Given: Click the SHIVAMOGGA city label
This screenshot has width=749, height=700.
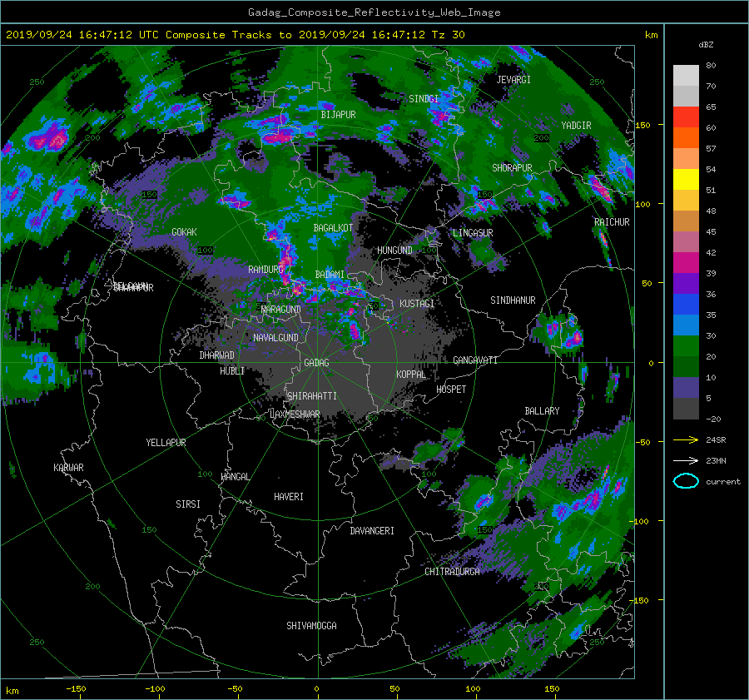Looking at the screenshot, I should tap(311, 625).
